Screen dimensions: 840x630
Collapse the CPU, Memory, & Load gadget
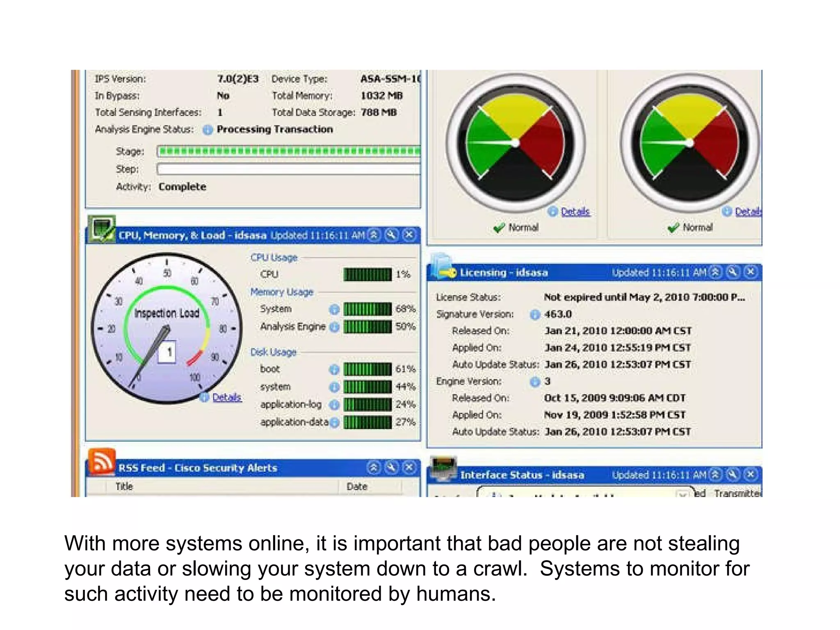374,235
